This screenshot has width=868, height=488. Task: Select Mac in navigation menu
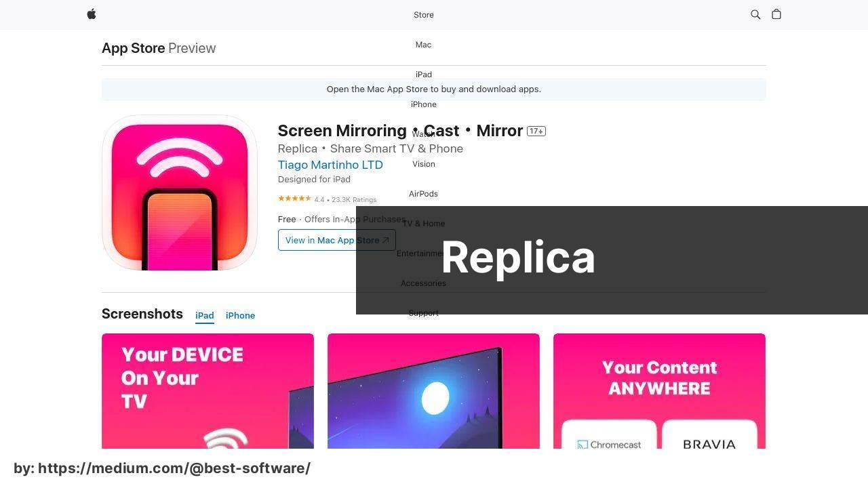(423, 45)
